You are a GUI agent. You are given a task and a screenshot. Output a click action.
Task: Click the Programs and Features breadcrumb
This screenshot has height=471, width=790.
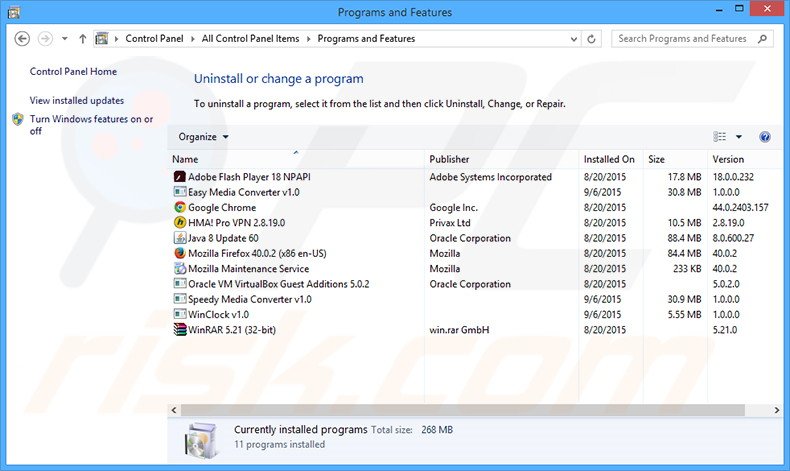tap(366, 39)
